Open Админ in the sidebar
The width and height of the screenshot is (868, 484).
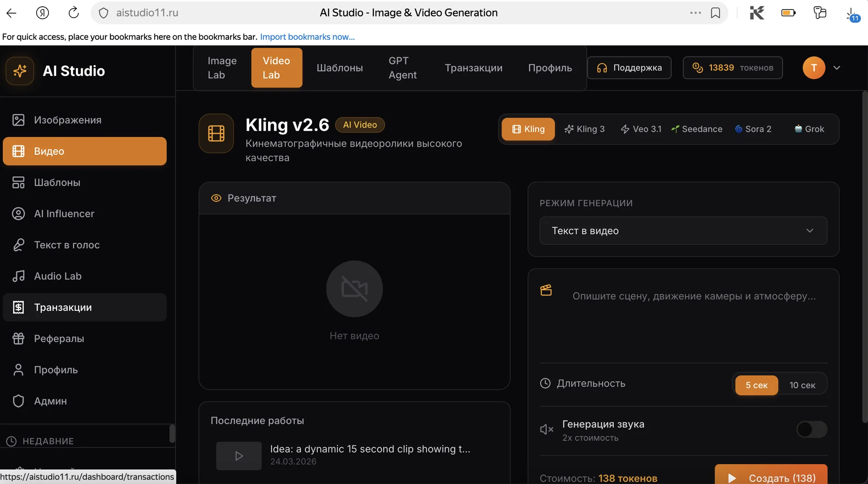(85, 401)
